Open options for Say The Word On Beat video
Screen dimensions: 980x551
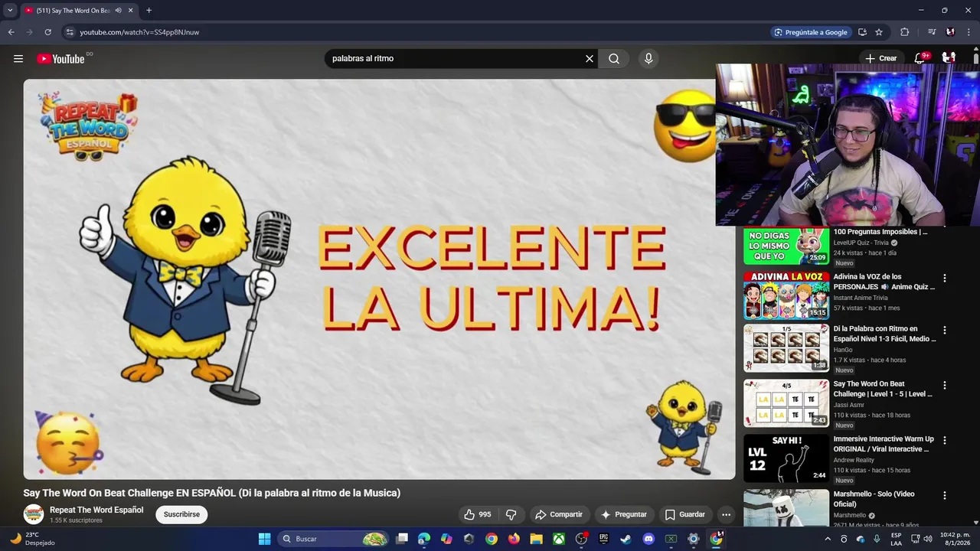[944, 386]
